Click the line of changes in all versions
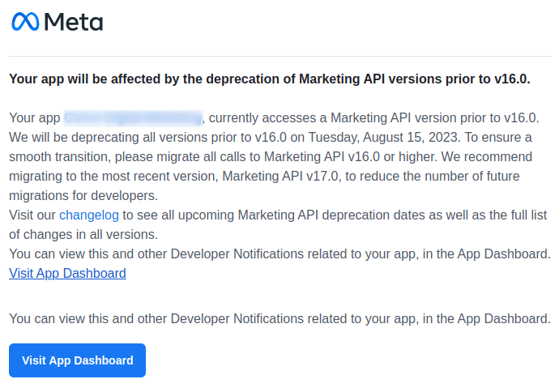Image resolution: width=559 pixels, height=392 pixels. (x=83, y=235)
